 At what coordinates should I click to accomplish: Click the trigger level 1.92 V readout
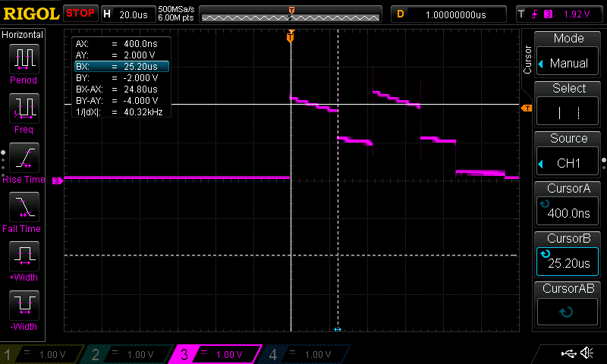tap(577, 14)
